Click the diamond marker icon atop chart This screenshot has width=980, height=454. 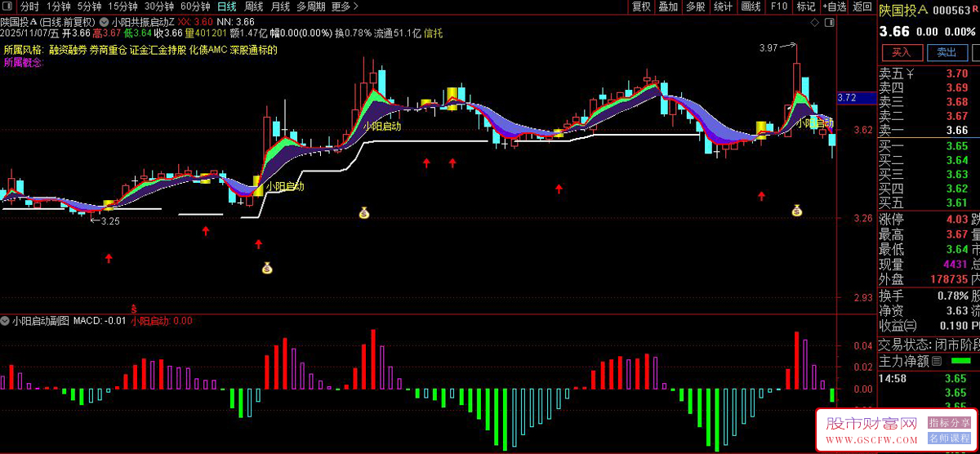point(816,24)
